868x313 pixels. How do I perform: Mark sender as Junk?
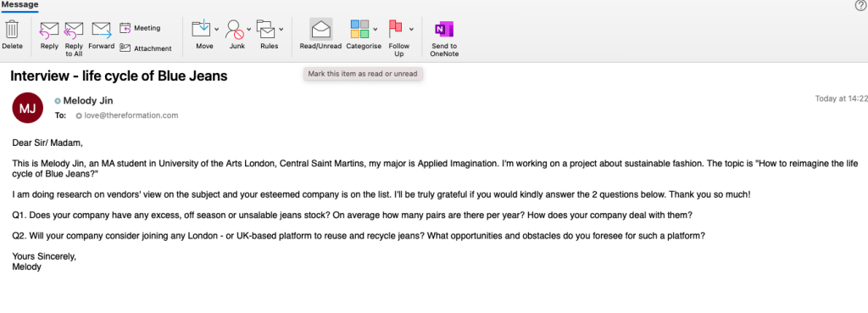pyautogui.click(x=236, y=34)
